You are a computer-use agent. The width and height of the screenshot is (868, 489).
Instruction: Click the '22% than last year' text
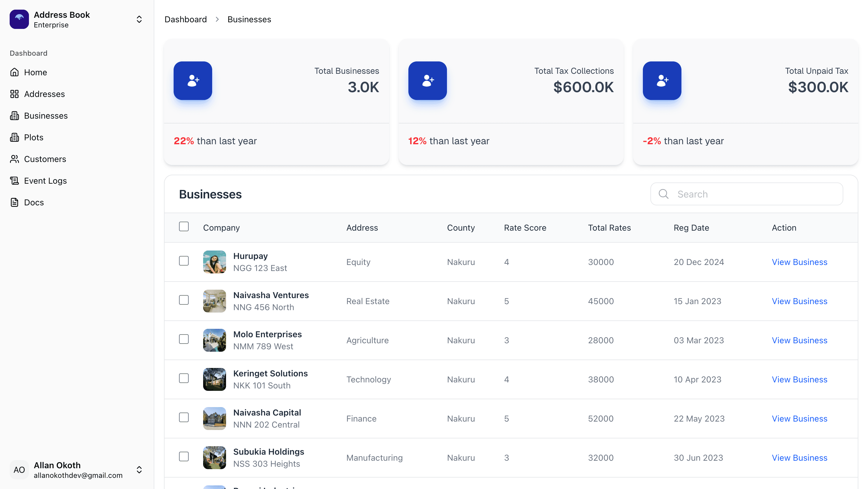click(x=215, y=141)
